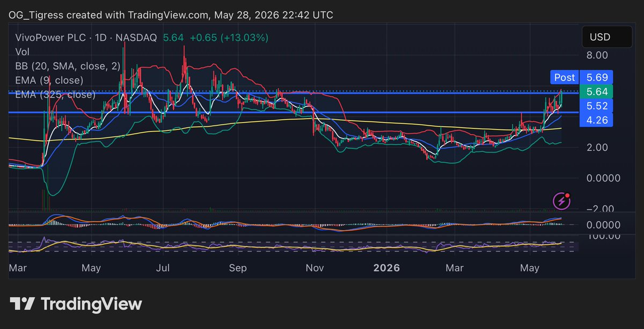Select the EMA (9, close) indicator label
644x329 pixels.
[x=49, y=81]
